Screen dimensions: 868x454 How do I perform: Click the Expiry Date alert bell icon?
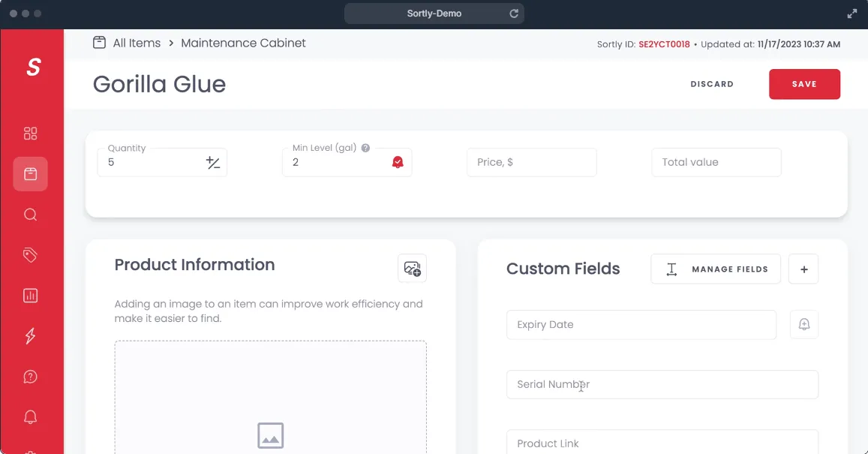804,324
